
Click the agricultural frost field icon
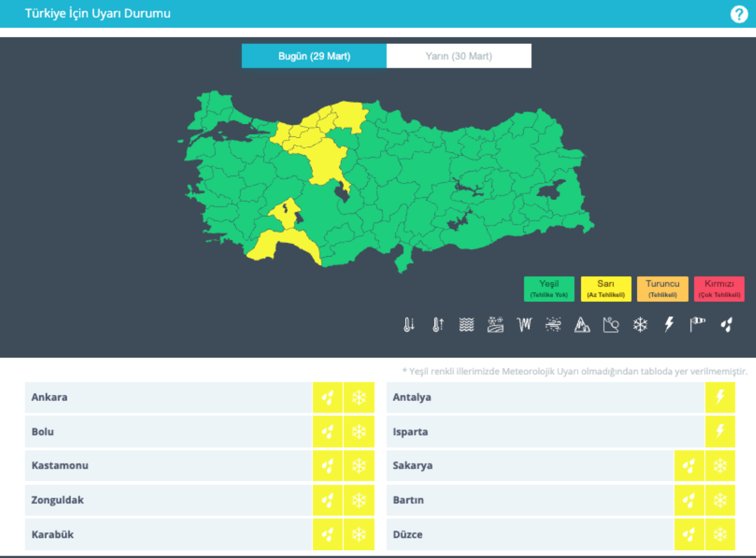(x=495, y=325)
